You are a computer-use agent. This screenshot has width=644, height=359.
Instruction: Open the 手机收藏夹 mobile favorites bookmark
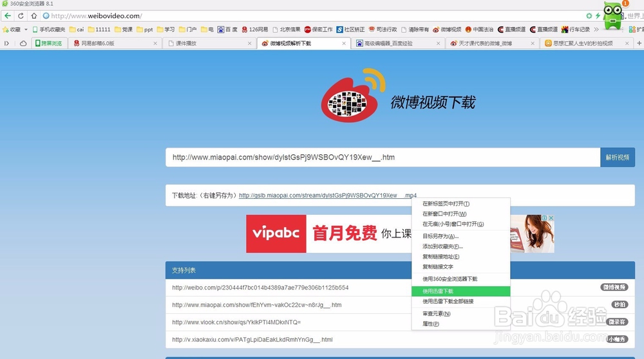point(49,30)
